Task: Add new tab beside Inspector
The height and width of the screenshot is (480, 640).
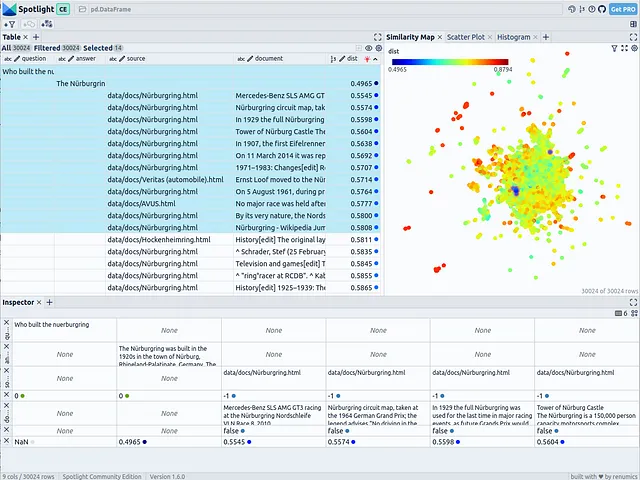Action: pyautogui.click(x=49, y=302)
